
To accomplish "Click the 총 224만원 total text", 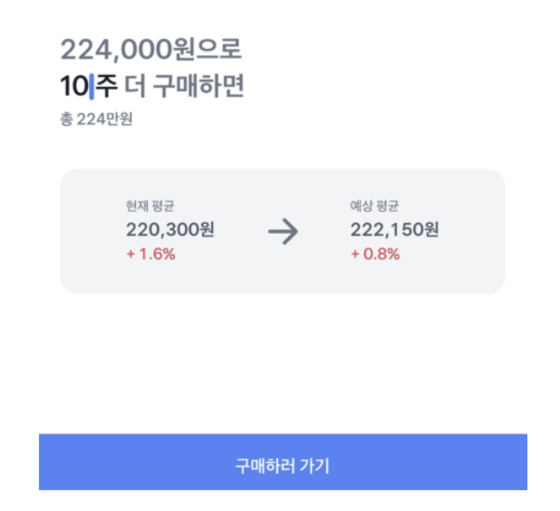I will click(x=96, y=119).
